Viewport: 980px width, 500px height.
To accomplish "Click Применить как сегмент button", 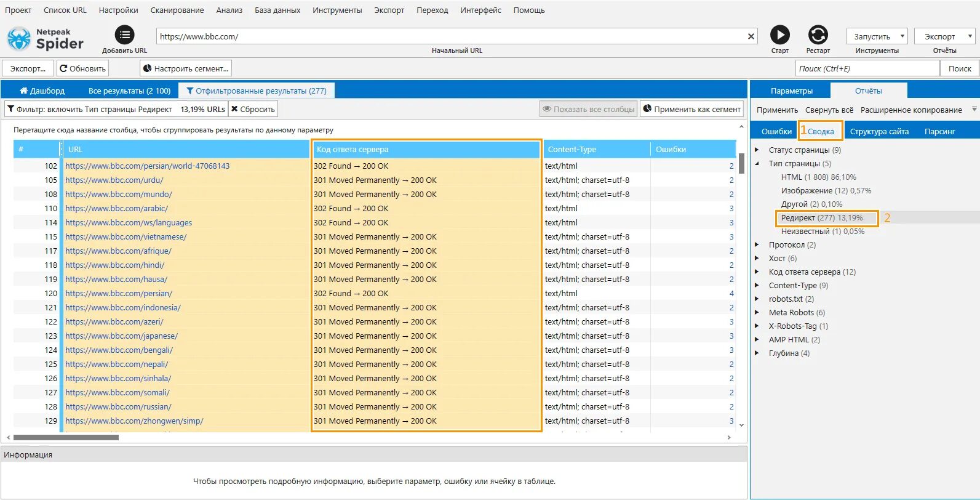I will (x=692, y=109).
